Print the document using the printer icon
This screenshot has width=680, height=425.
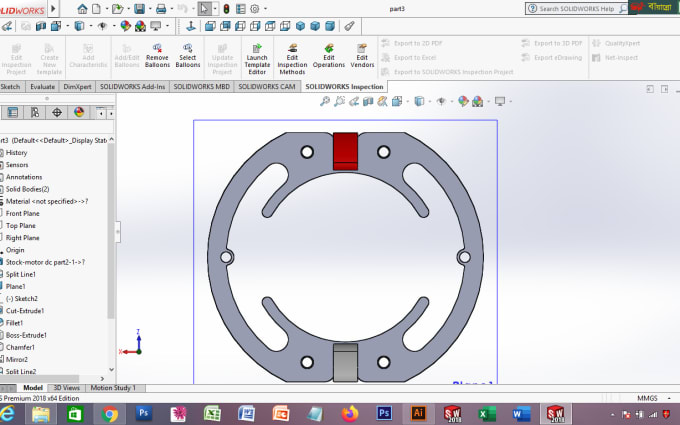tap(161, 8)
